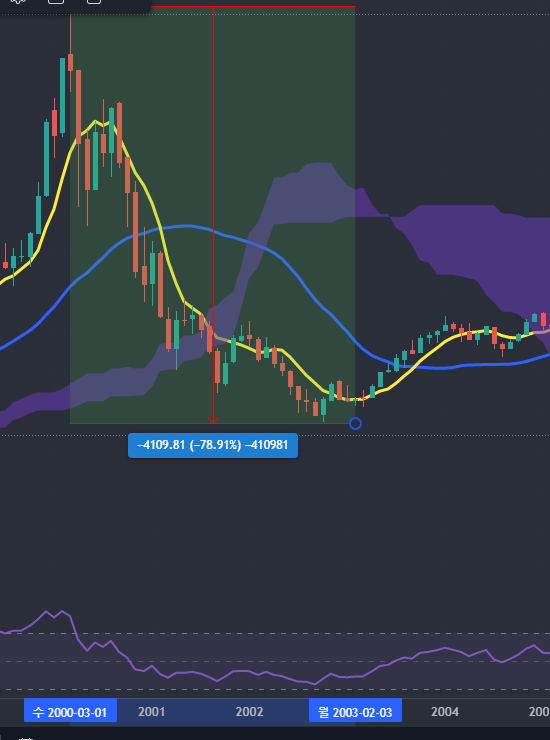Click the -4109.81 (-78.91%) measurement label

[x=212, y=445]
